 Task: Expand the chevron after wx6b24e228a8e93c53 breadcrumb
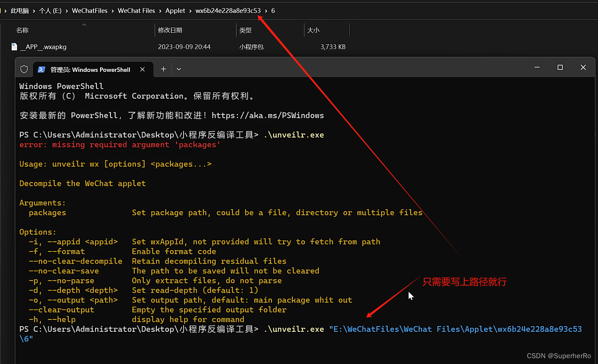(x=266, y=11)
